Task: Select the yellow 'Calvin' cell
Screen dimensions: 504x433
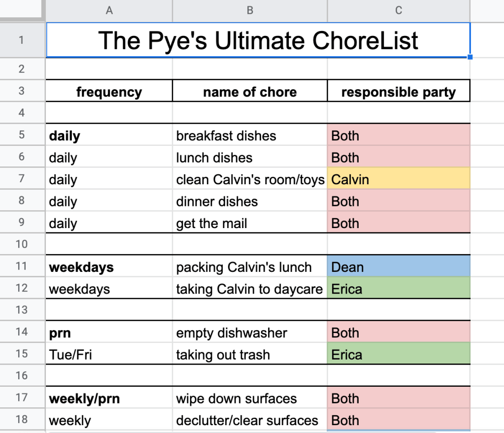Action: pyautogui.click(x=399, y=179)
